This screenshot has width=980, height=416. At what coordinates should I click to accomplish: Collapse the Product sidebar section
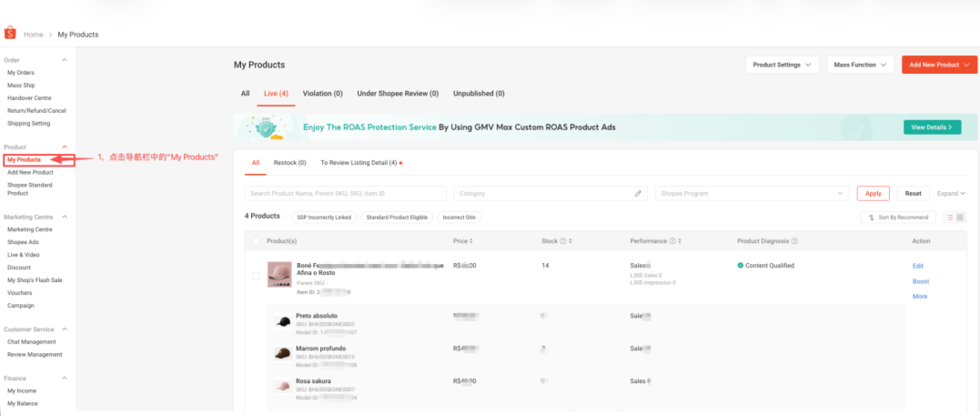(65, 147)
